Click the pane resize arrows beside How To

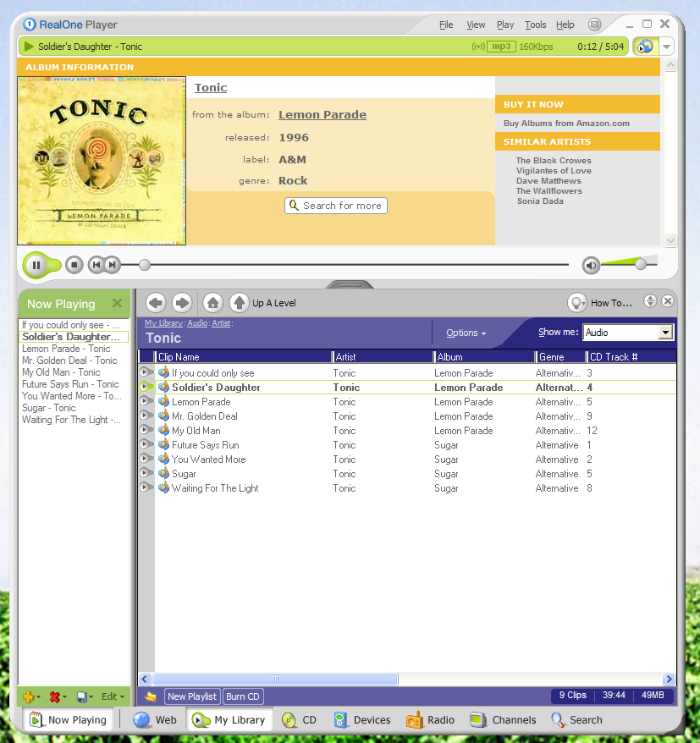[x=650, y=301]
